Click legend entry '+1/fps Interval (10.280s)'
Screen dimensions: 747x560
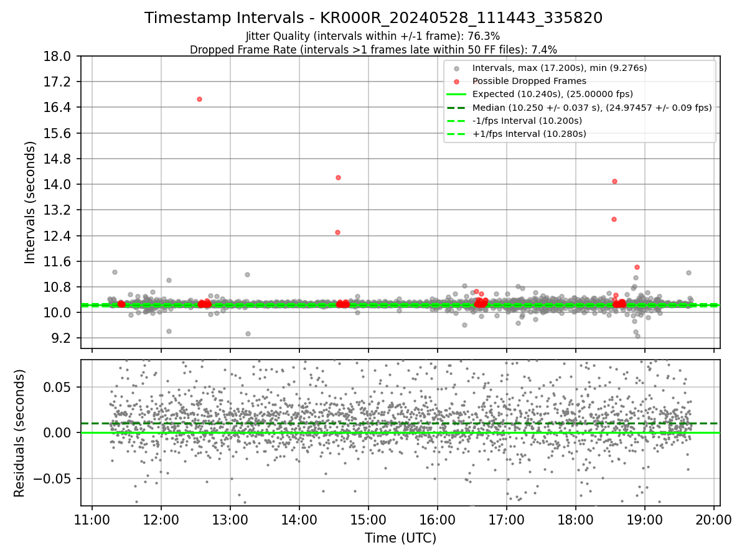pyautogui.click(x=529, y=133)
